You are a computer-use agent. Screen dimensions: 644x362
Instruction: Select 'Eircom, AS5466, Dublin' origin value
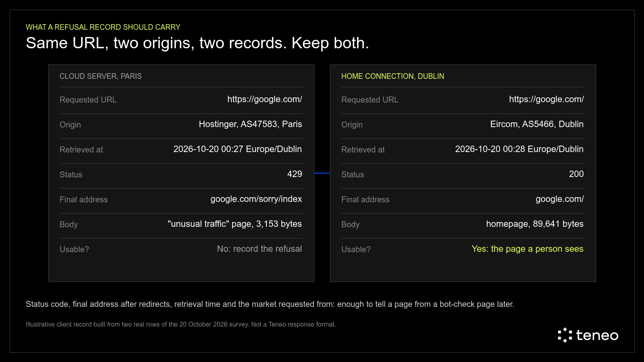click(537, 124)
